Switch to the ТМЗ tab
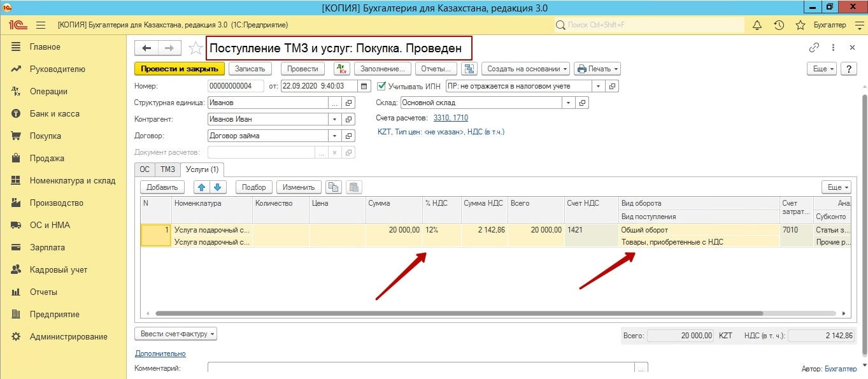 [x=167, y=169]
